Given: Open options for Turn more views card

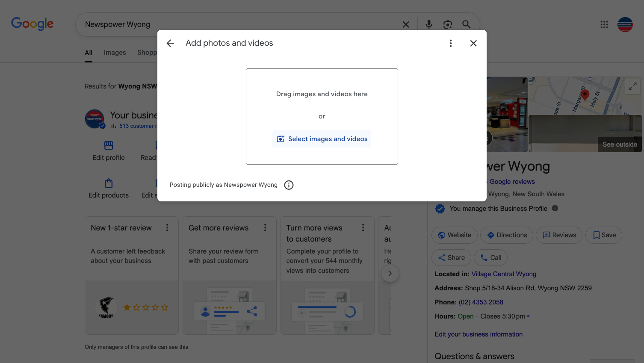Looking at the screenshot, I should click(x=363, y=228).
